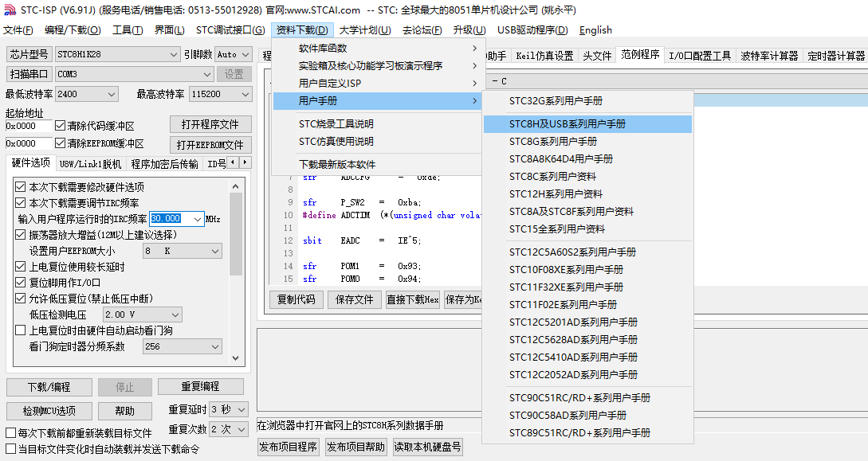Screen dimensions: 868x461
Task: Switch to the 程序加密后传输 tab
Action: click(164, 163)
